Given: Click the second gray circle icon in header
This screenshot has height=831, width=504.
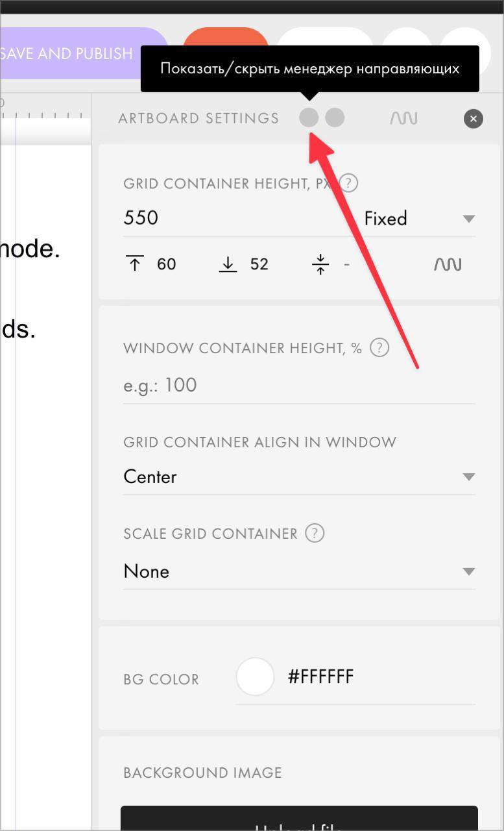Looking at the screenshot, I should click(335, 118).
